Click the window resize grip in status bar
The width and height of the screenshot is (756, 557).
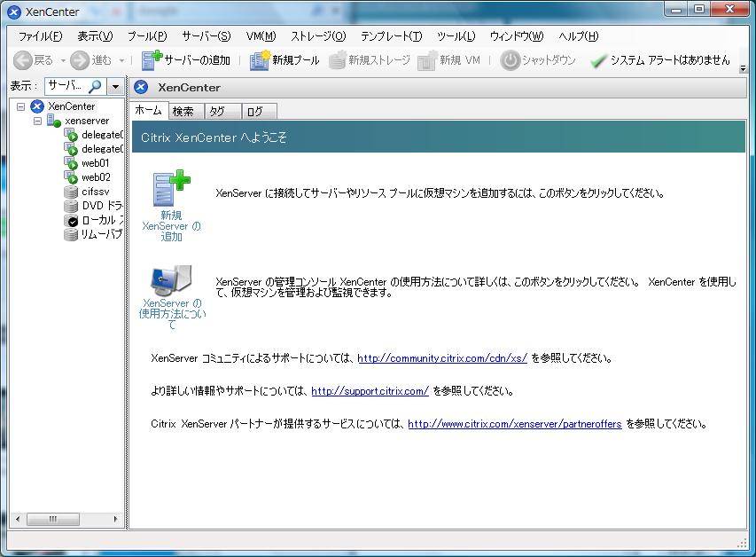[743, 543]
